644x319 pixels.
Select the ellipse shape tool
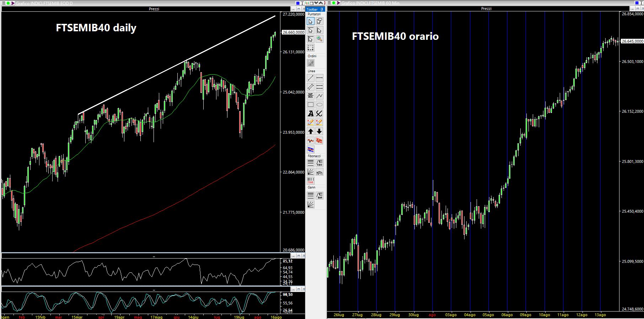coord(320,105)
